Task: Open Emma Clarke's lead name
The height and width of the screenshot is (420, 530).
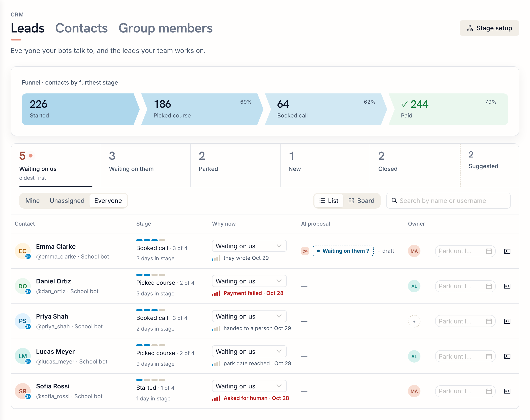Action: coord(56,246)
